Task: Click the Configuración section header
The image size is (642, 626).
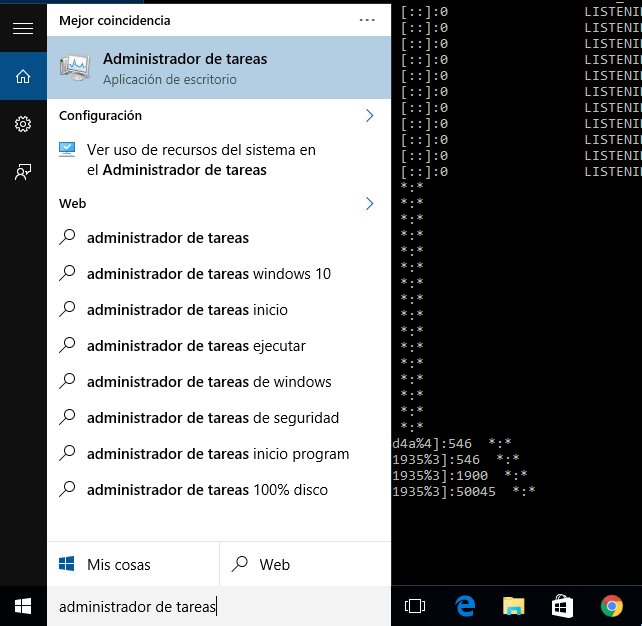Action: pos(100,116)
